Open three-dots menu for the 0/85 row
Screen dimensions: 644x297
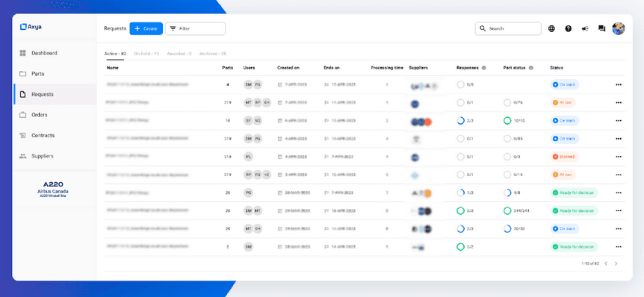pos(619,139)
